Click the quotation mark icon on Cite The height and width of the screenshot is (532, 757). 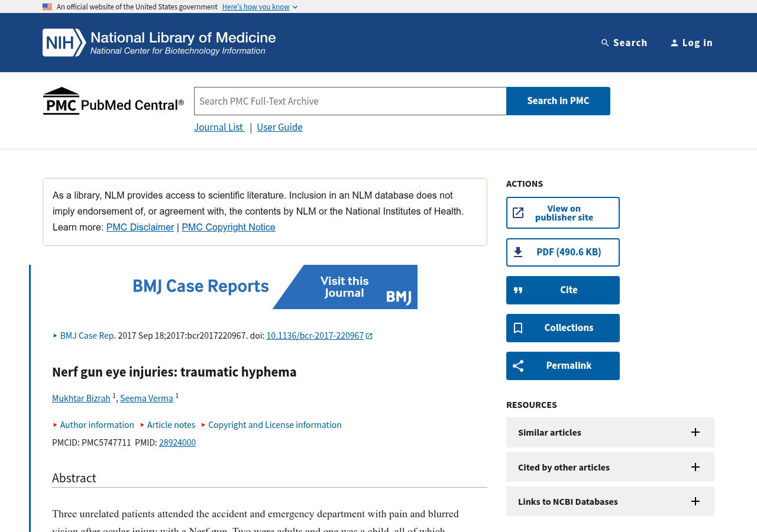pos(518,290)
